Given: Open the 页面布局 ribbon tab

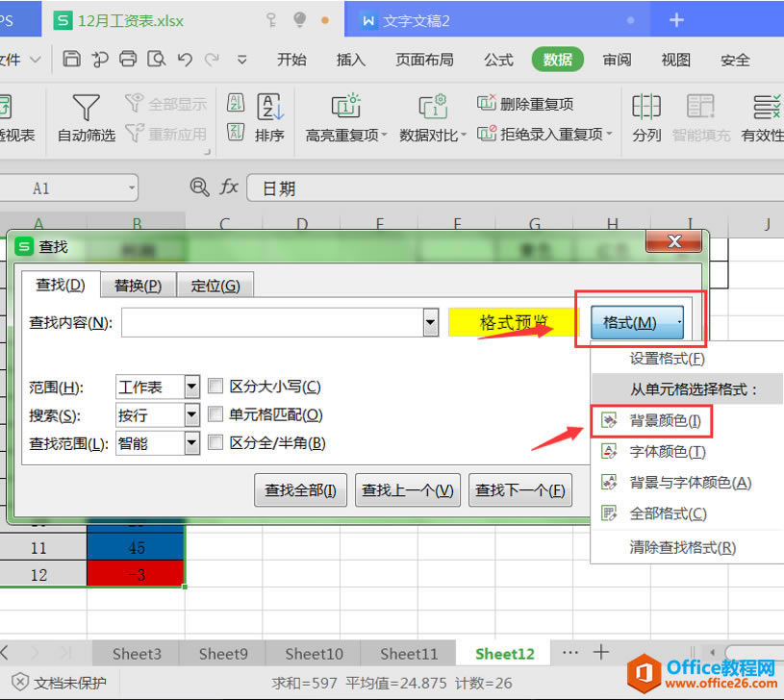Looking at the screenshot, I should click(x=424, y=60).
